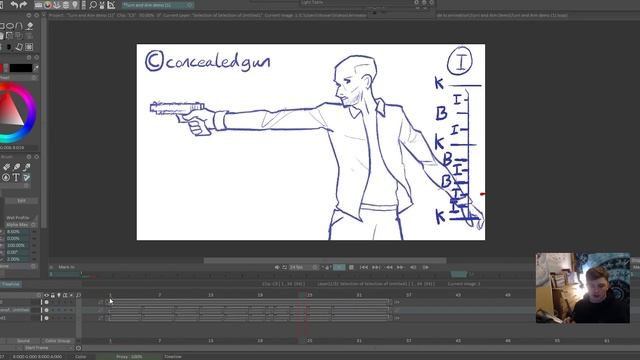
Task: Toggle the anchor icon in the top toolbar
Action: pyautogui.click(x=57, y=5)
